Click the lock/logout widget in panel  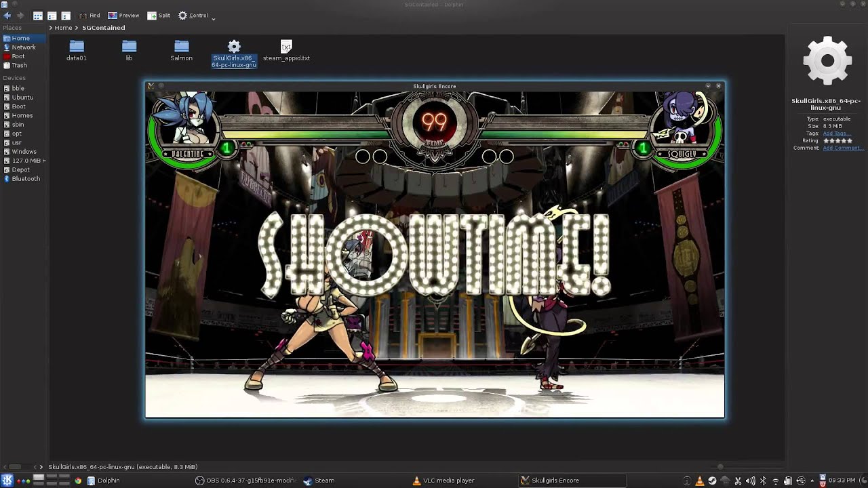[823, 481]
